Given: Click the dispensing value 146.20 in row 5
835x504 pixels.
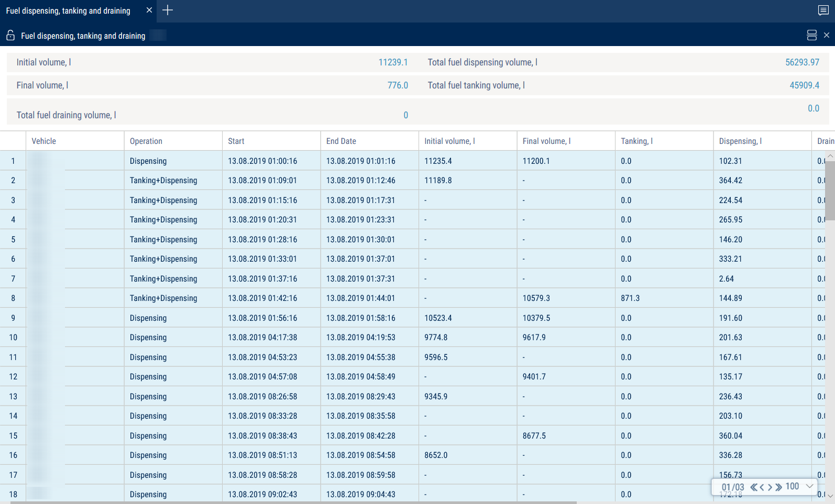Looking at the screenshot, I should 730,240.
